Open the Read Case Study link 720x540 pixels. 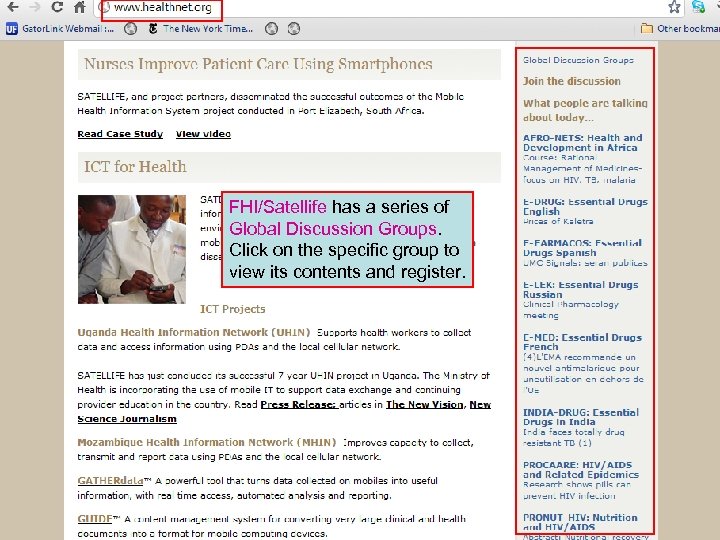pos(120,134)
